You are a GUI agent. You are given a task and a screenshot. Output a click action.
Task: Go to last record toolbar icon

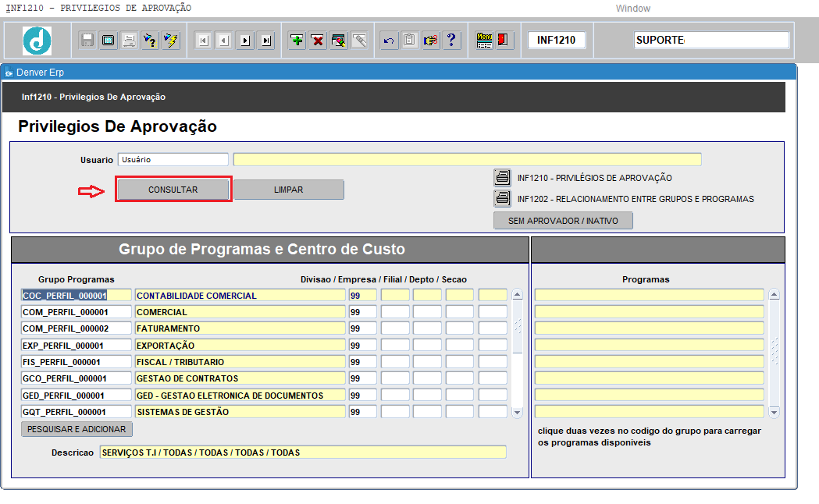tap(266, 40)
